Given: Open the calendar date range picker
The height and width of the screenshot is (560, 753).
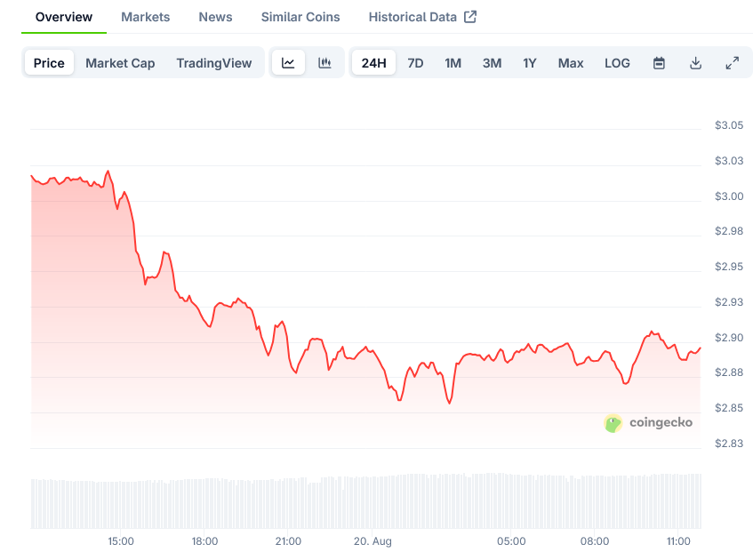Looking at the screenshot, I should point(659,63).
